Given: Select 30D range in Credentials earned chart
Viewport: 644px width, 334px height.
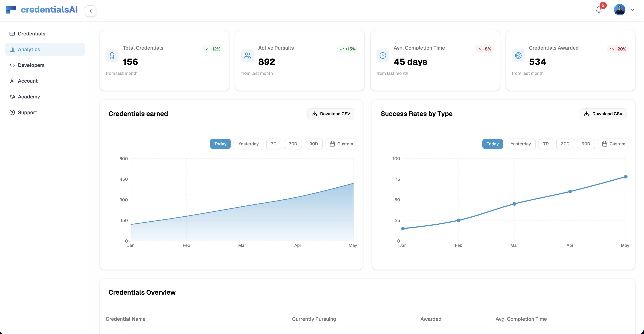Looking at the screenshot, I should coord(293,144).
